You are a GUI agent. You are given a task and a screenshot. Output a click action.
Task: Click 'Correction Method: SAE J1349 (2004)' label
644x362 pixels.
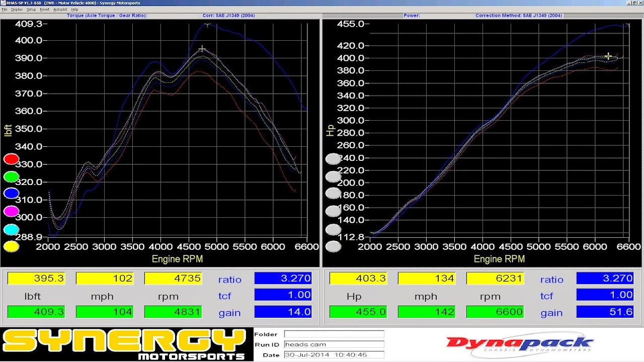click(519, 16)
